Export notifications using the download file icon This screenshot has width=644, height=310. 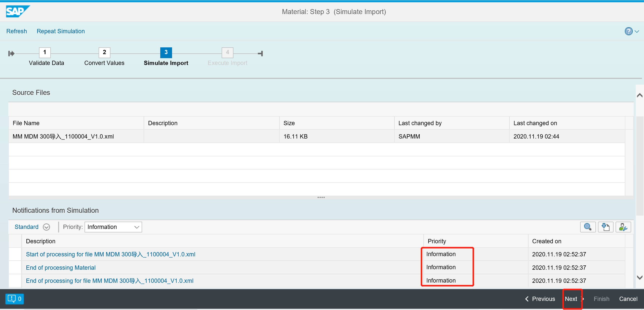(606, 227)
